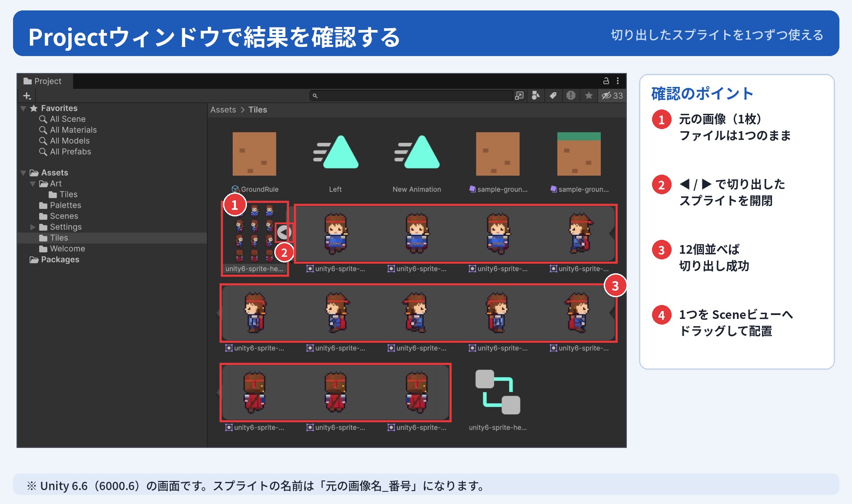
Task: Open the three-dot Project window menu
Action: point(618,81)
